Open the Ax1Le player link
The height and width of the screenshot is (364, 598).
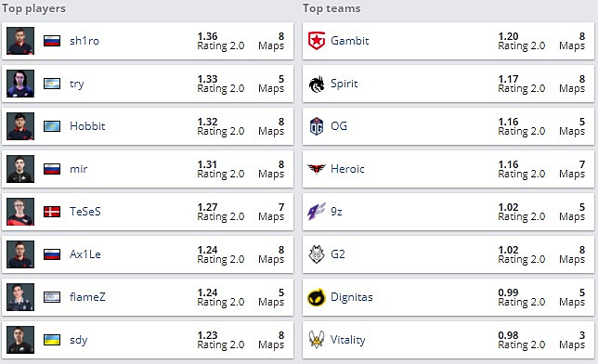[x=85, y=254]
